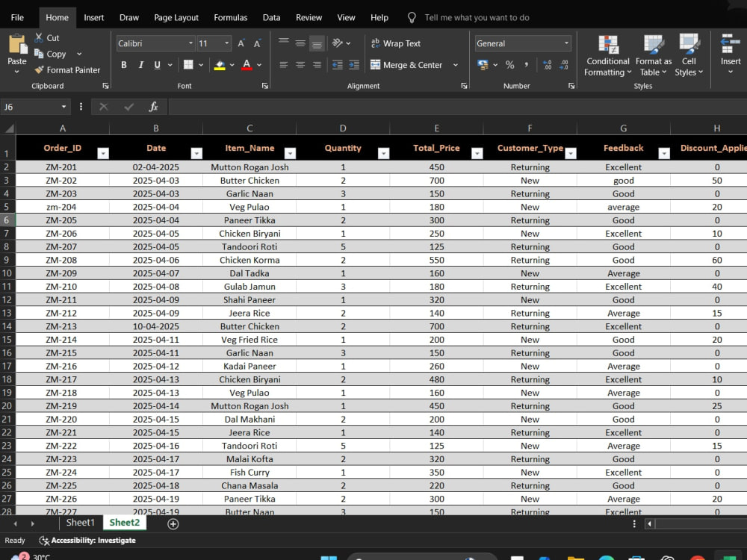Apply comma style format
747x560 pixels.
[527, 65]
